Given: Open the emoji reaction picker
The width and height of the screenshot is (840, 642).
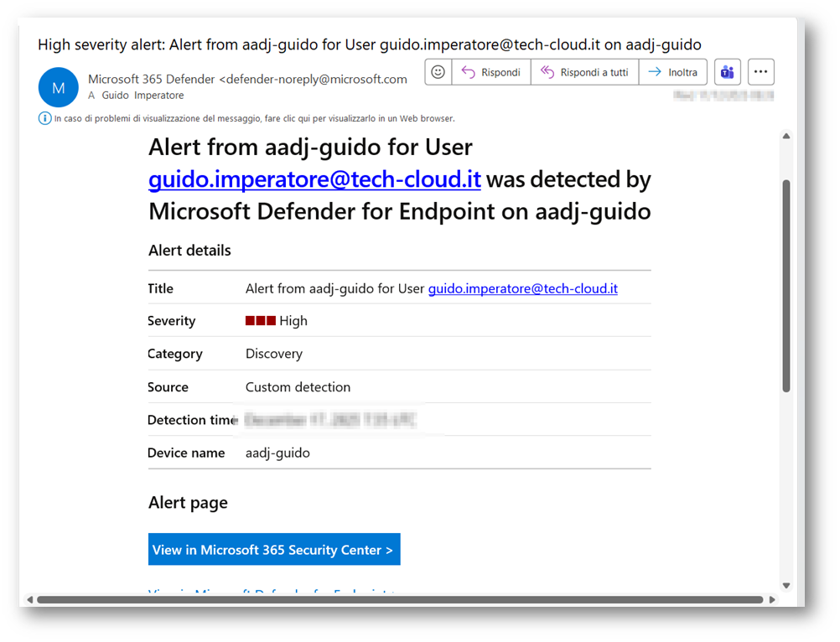Looking at the screenshot, I should coord(438,72).
